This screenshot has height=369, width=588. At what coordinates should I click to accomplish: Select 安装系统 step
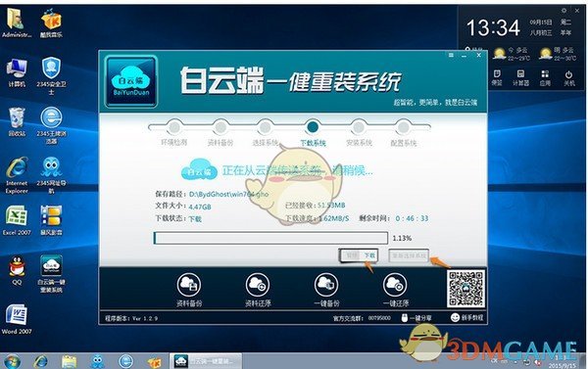click(x=359, y=133)
